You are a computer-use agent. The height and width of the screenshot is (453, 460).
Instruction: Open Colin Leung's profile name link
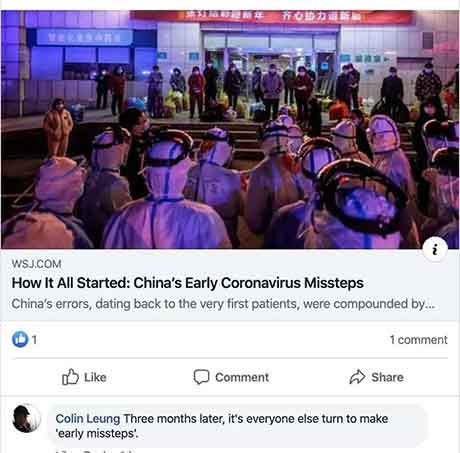[88, 419]
